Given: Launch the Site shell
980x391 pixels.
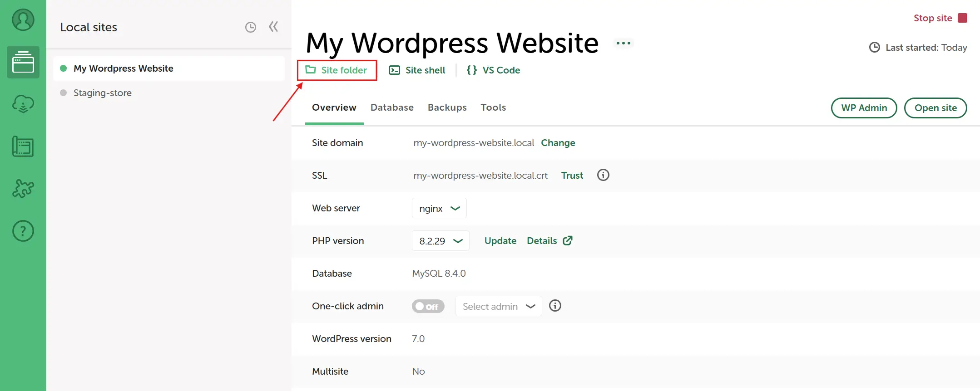Looking at the screenshot, I should (x=417, y=70).
